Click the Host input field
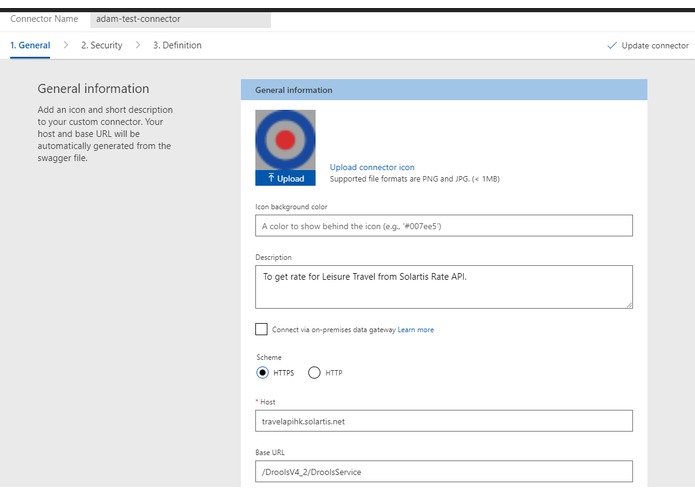Screen dimensions: 695x494 444,421
